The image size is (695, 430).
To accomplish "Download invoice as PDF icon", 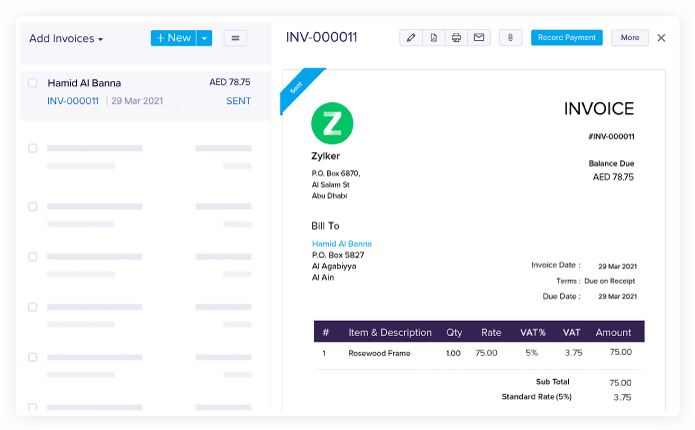I will pyautogui.click(x=433, y=38).
